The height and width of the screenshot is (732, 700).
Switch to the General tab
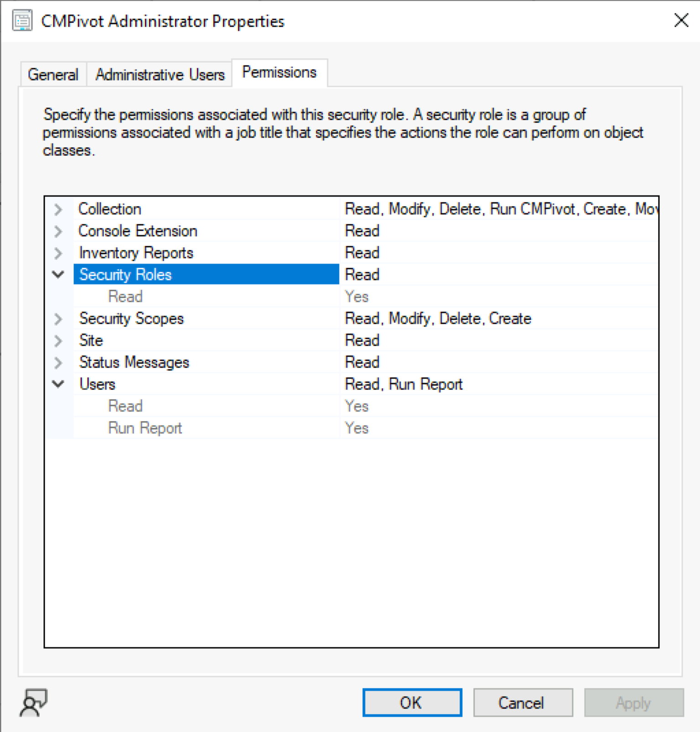(53, 74)
